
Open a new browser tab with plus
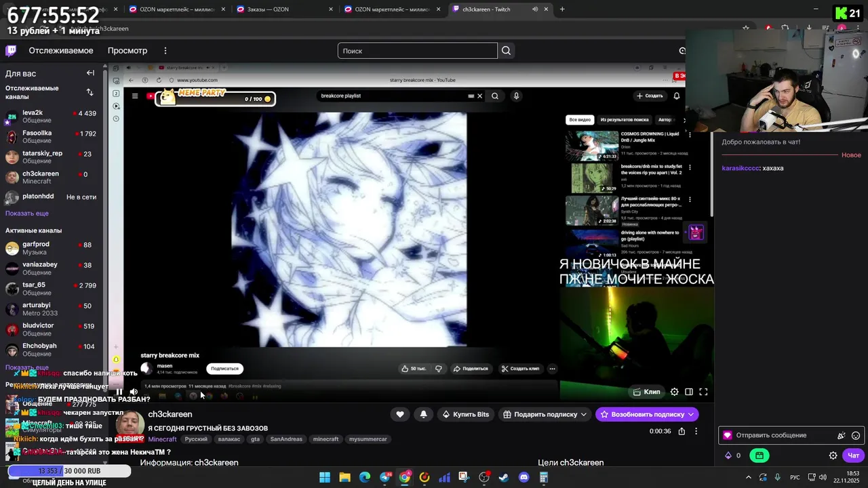coord(562,9)
